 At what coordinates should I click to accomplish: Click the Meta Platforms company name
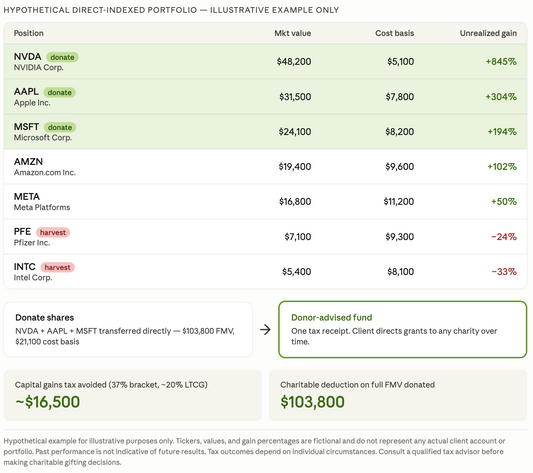[x=42, y=207]
